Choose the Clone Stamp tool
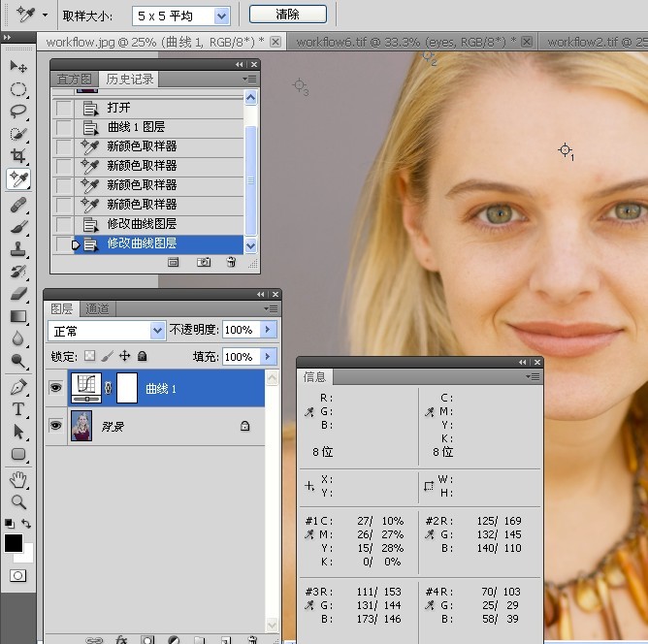Screen dimensions: 648x644 [x=18, y=249]
